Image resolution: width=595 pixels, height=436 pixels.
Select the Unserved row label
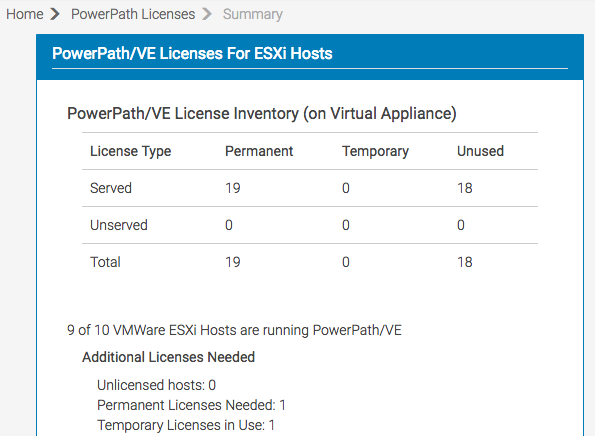[119, 225]
